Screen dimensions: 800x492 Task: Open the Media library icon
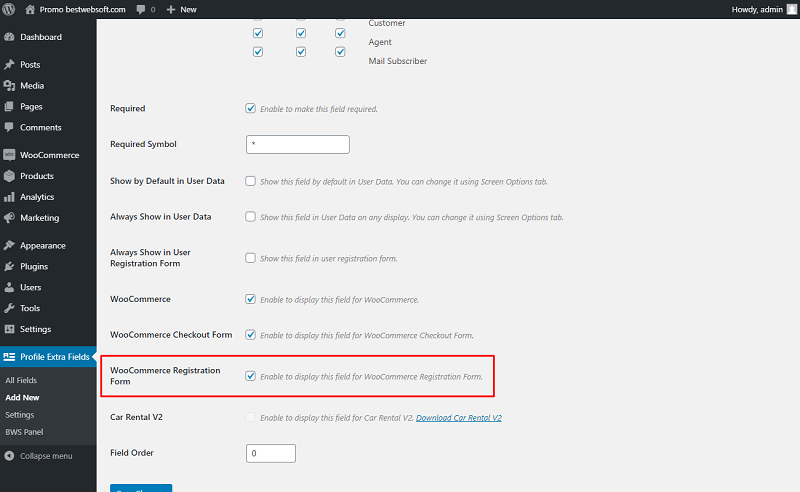click(9, 86)
